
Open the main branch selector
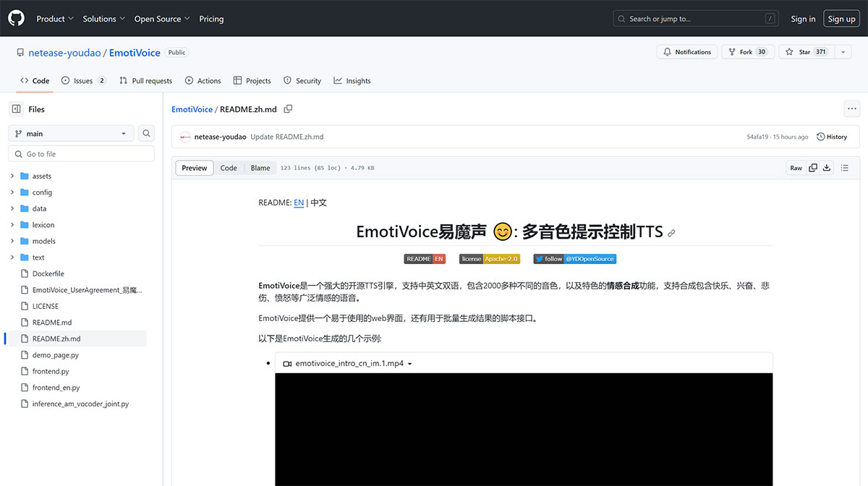pos(70,133)
